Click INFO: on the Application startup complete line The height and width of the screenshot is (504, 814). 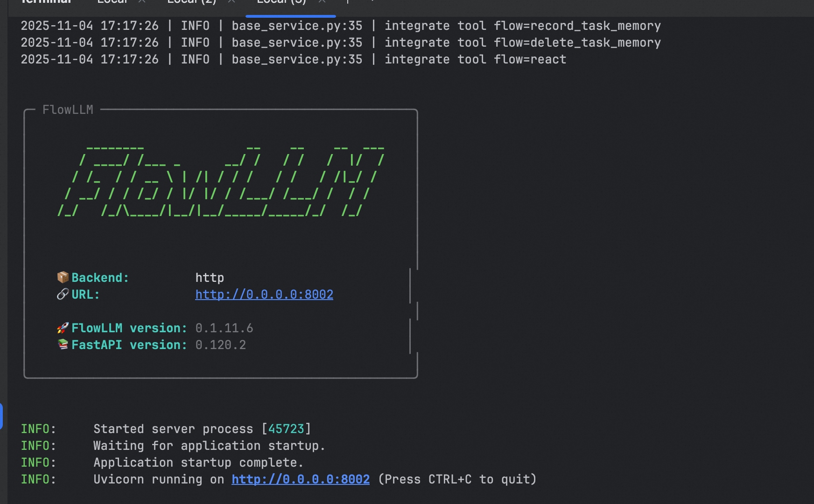38,462
